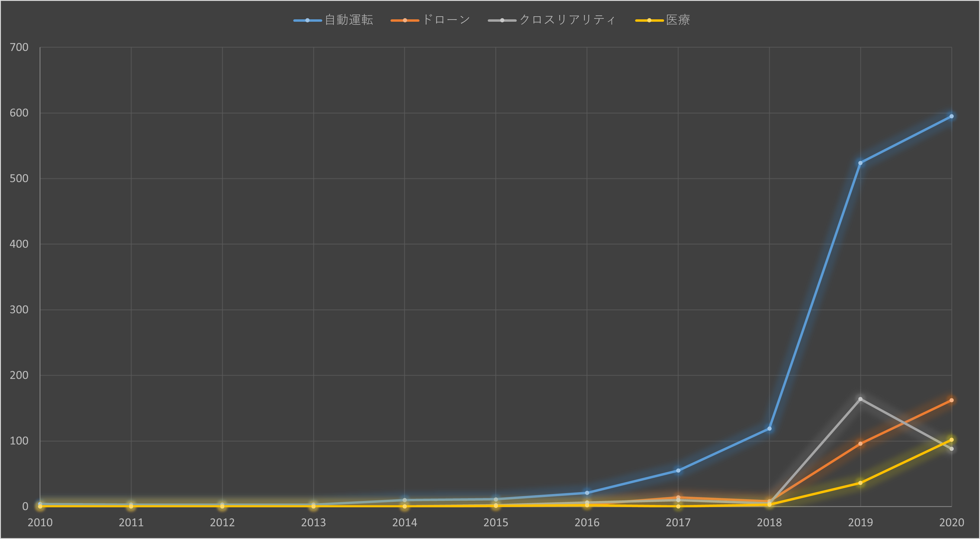
Task: Click the ドローン legend entry
Action: [x=446, y=20]
